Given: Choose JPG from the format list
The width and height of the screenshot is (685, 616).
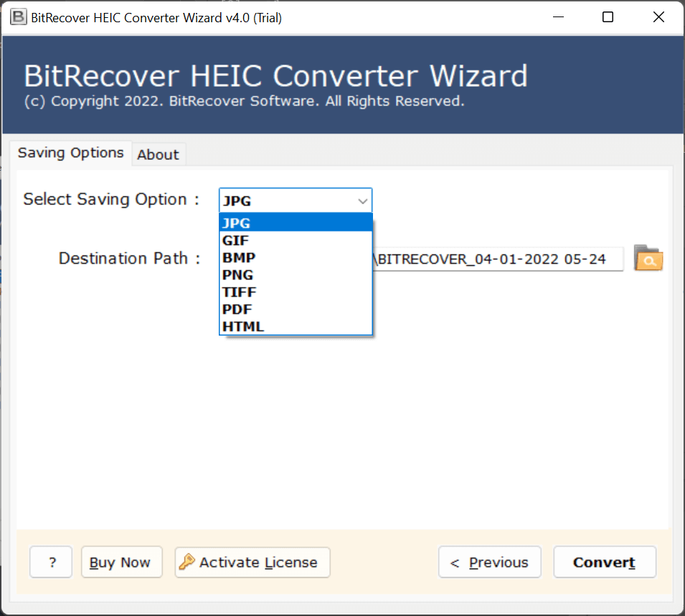Looking at the screenshot, I should click(296, 223).
